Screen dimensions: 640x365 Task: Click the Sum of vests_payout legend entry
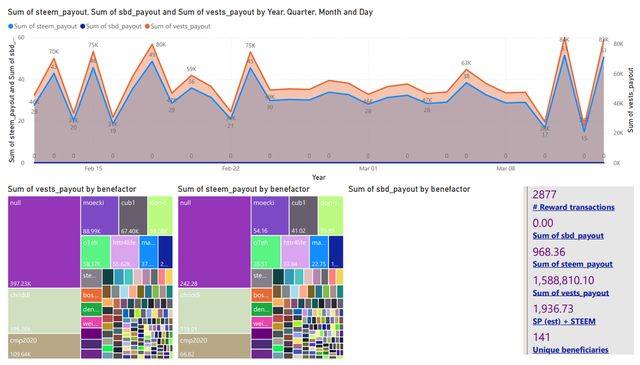pos(178,26)
